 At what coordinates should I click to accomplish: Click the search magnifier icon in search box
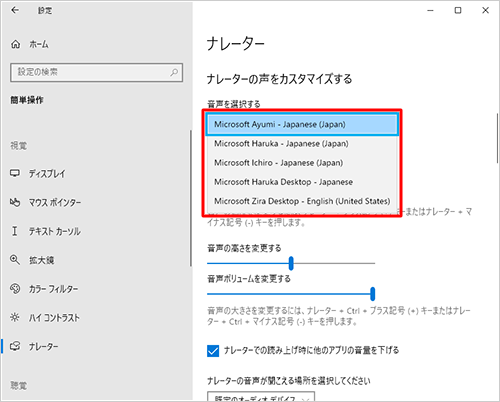pos(174,72)
